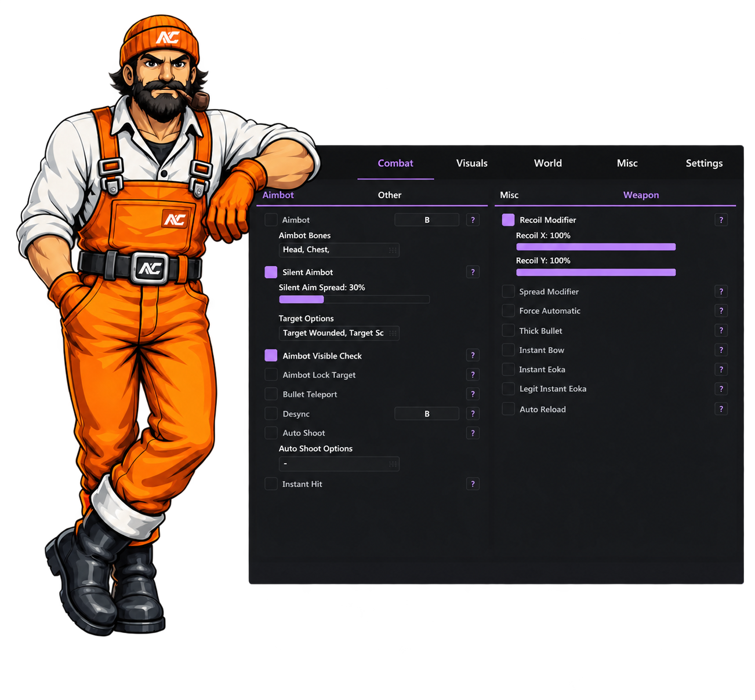
Task: Click the help icon beside Thick Bullet
Action: coord(721,330)
